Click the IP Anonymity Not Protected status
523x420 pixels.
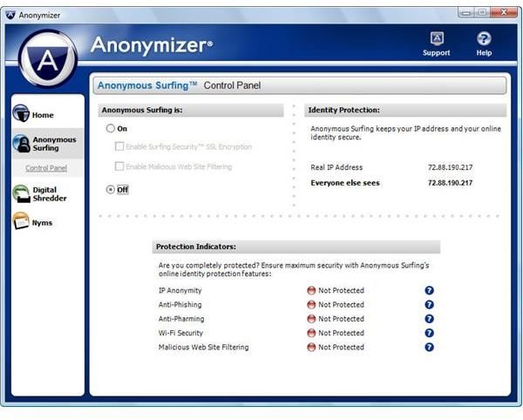(336, 291)
